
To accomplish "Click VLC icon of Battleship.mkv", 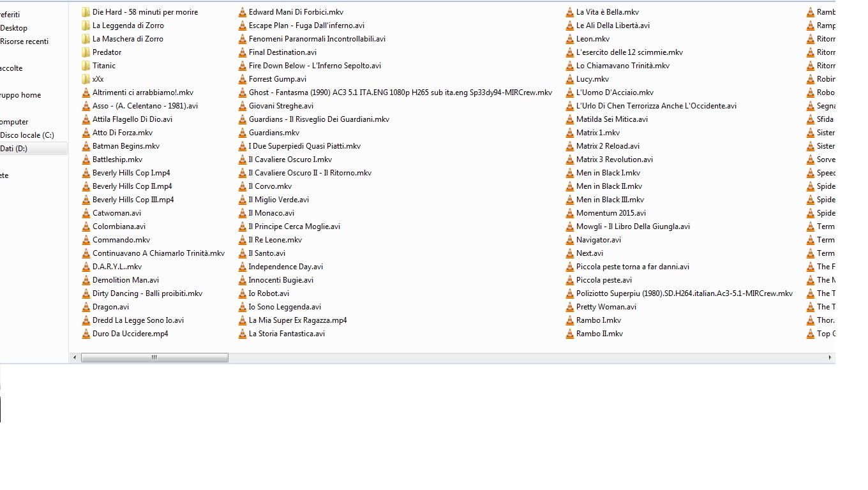I will [86, 160].
